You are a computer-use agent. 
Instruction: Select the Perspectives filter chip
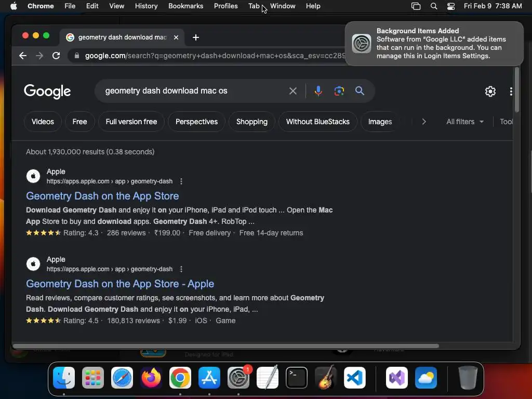197,122
